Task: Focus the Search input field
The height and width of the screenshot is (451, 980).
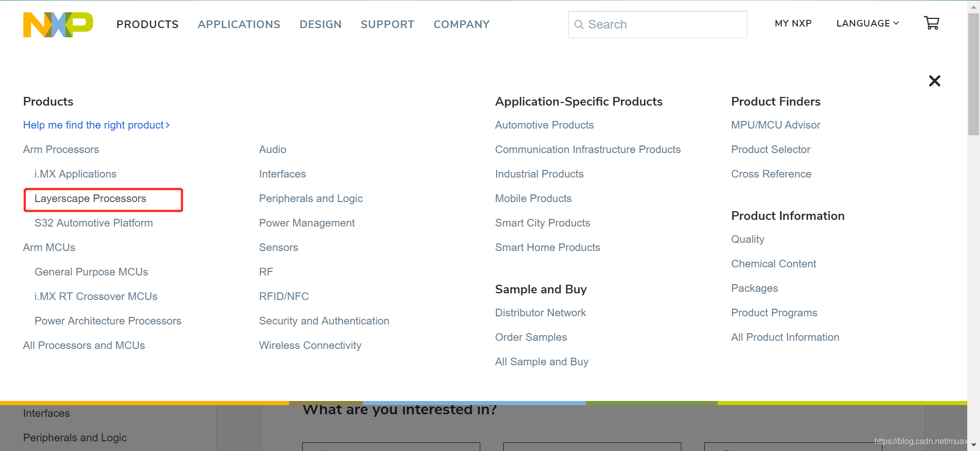Action: [657, 24]
